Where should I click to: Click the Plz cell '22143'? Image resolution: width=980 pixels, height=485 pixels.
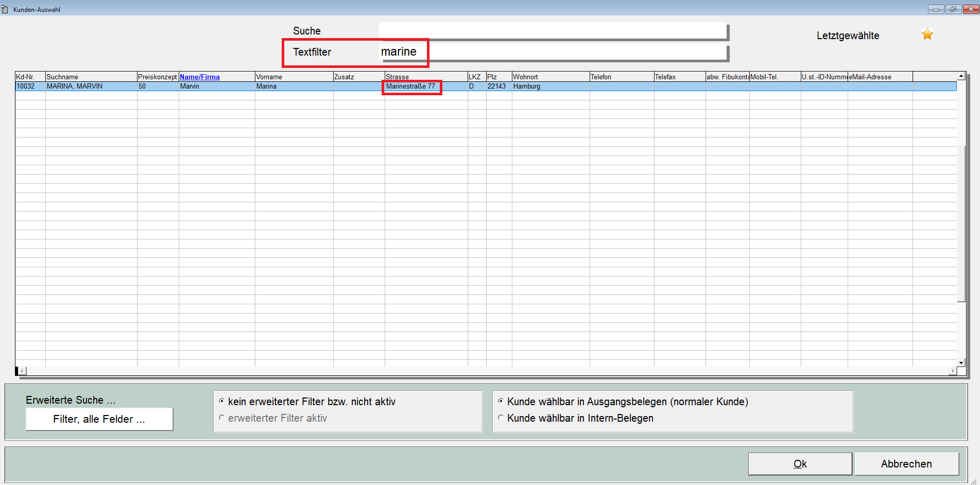499,86
